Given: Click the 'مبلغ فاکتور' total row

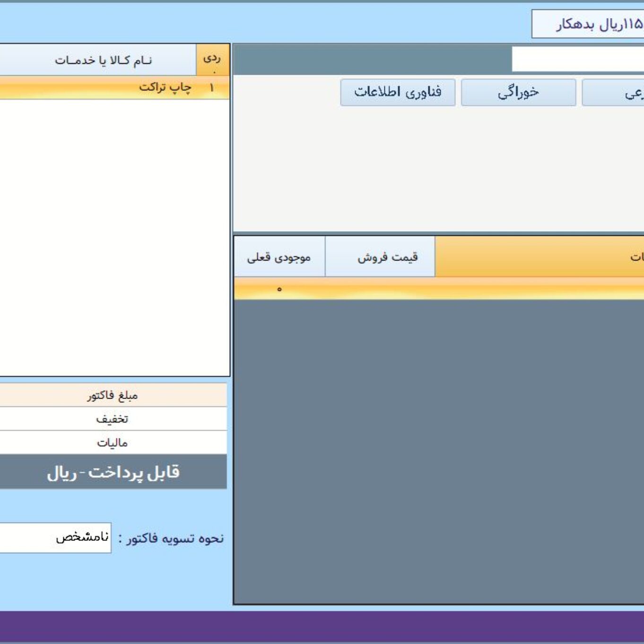Looking at the screenshot, I should 113,395.
